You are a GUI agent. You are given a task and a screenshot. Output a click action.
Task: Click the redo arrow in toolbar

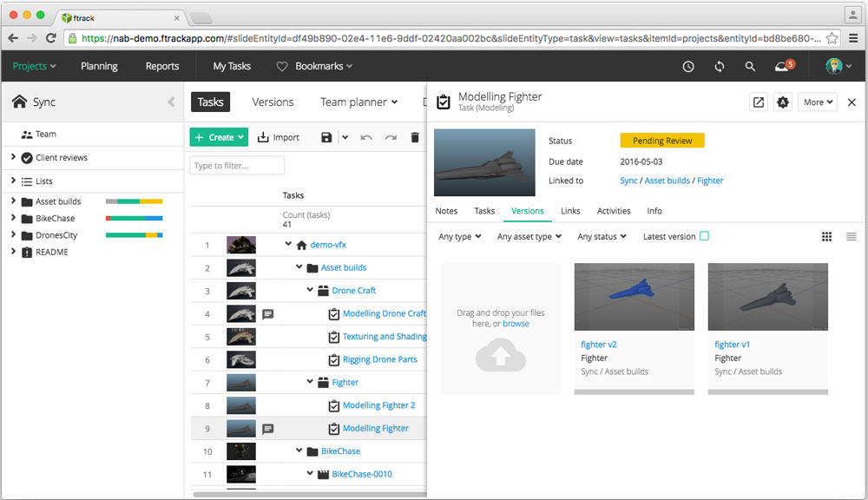tap(391, 137)
